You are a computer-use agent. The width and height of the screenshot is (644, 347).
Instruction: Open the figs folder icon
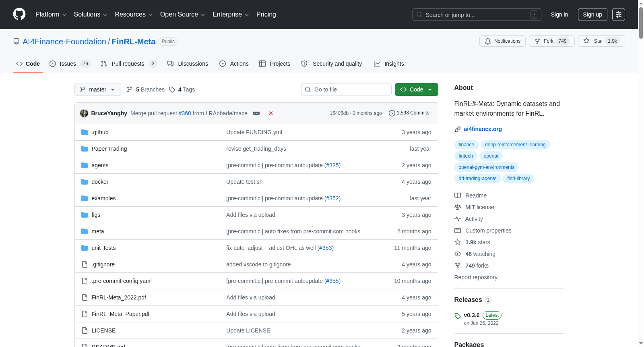pos(85,215)
